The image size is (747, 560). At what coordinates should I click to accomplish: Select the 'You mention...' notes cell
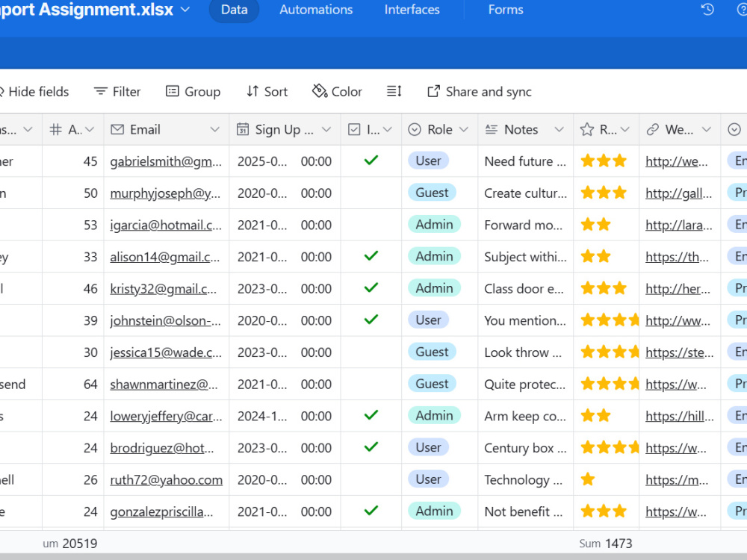pos(525,320)
